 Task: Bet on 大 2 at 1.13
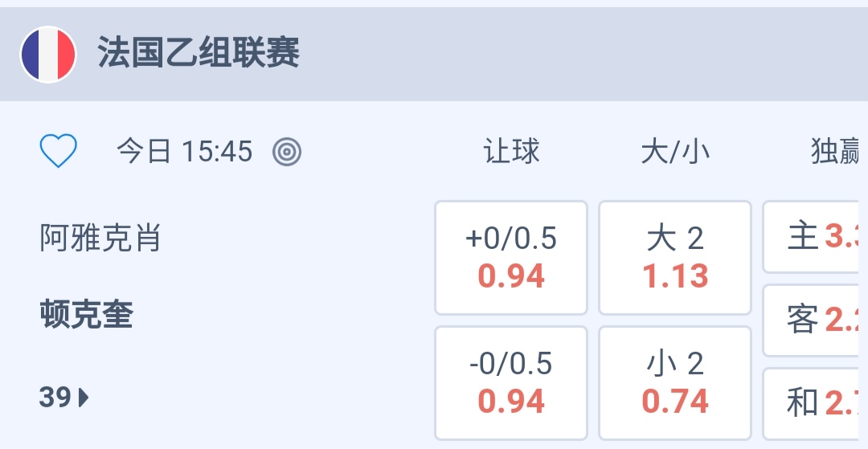(x=675, y=257)
